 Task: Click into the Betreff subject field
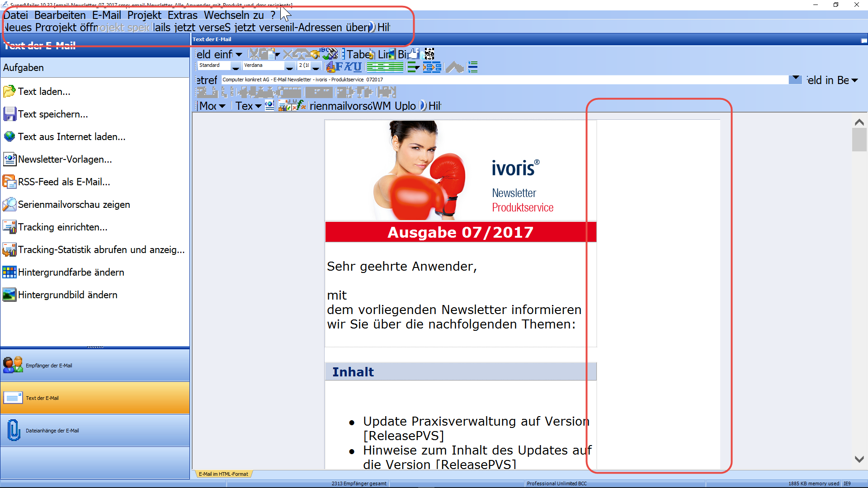505,80
